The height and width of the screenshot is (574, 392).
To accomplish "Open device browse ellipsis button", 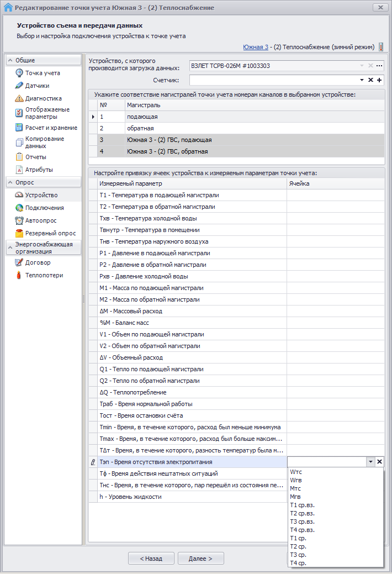I will [x=379, y=66].
